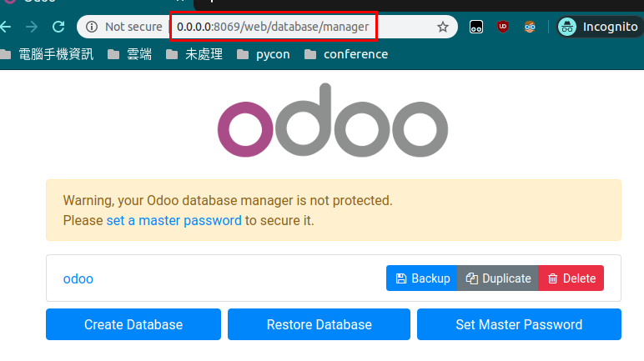Reload the page with refresh icon
The image size is (644, 361).
(58, 28)
